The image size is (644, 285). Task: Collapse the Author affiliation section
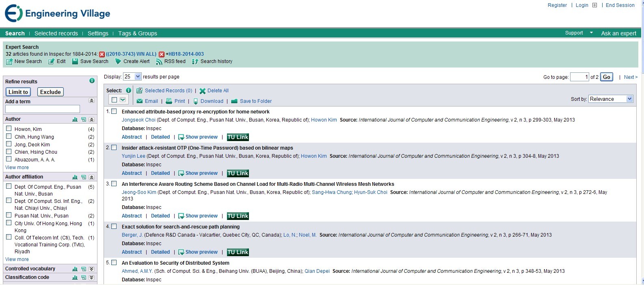pyautogui.click(x=92, y=177)
